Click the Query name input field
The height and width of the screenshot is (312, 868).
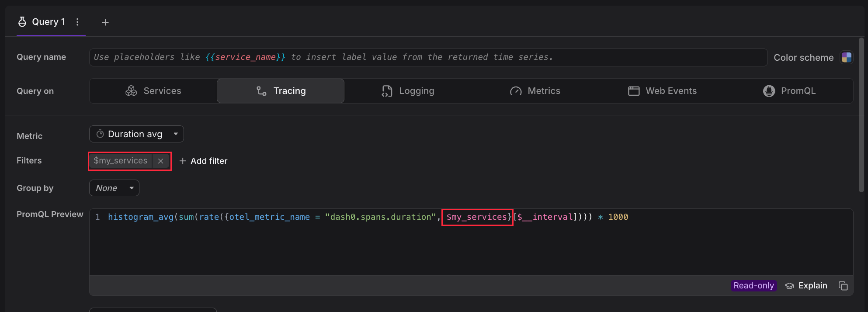click(x=428, y=57)
